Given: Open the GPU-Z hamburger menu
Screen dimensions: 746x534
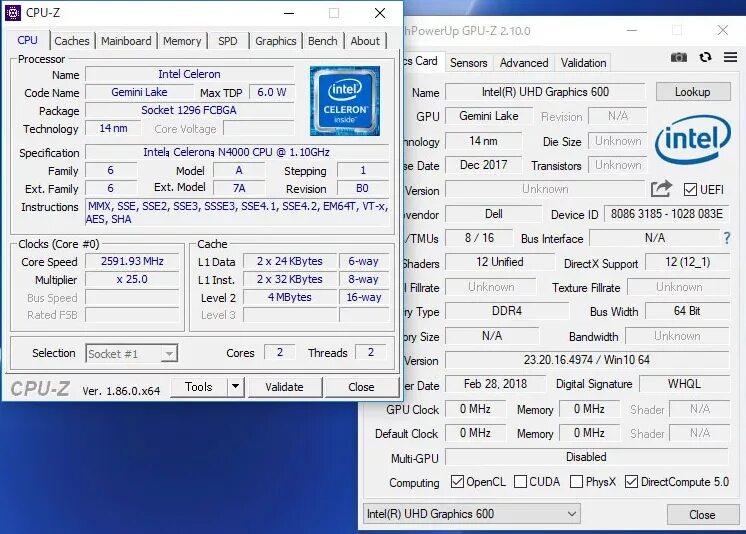Looking at the screenshot, I should [x=730, y=58].
